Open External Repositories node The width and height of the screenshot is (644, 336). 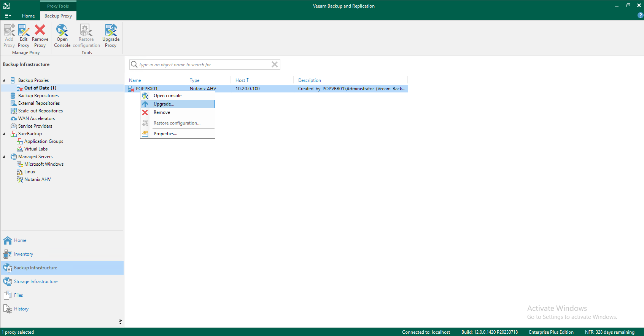click(x=39, y=103)
